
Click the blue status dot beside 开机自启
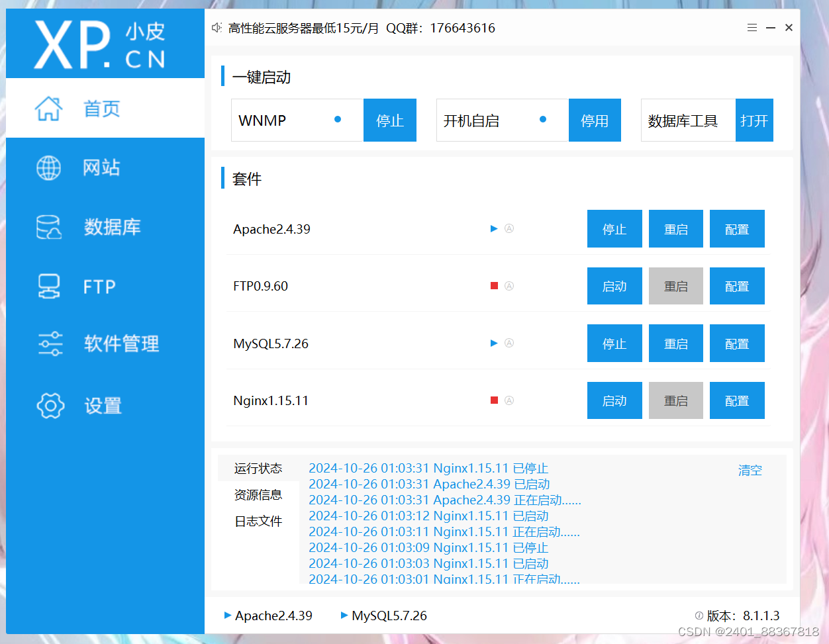coord(543,120)
